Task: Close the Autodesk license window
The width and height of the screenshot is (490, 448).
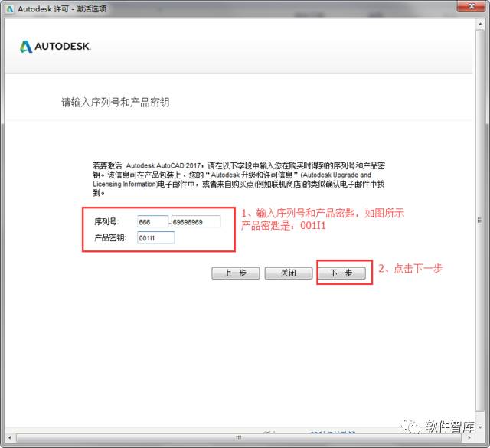Action: pos(472,6)
